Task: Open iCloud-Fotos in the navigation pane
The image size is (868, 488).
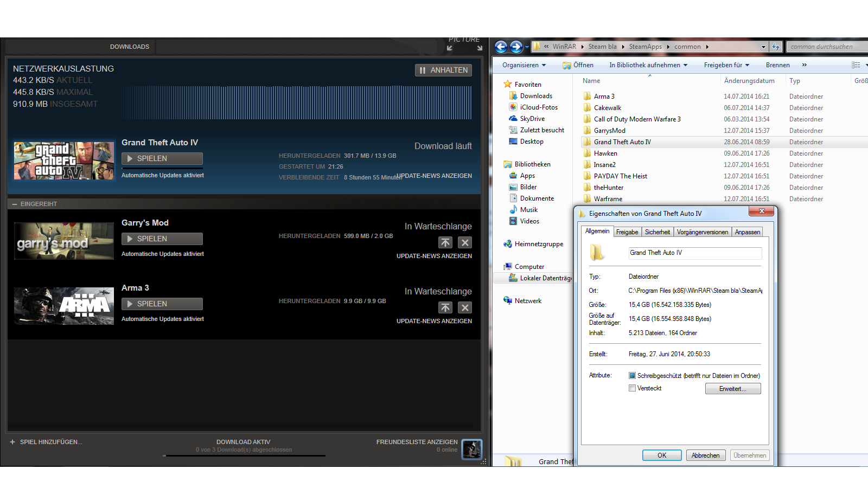Action: [538, 107]
